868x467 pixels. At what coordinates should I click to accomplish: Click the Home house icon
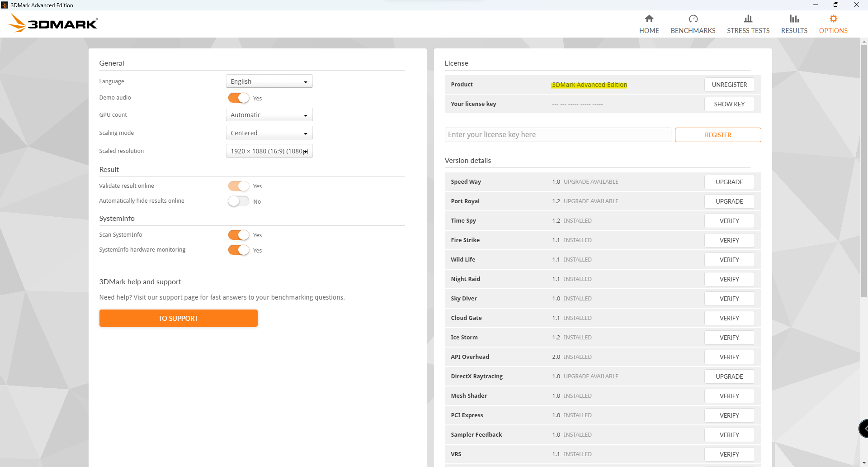click(x=649, y=19)
